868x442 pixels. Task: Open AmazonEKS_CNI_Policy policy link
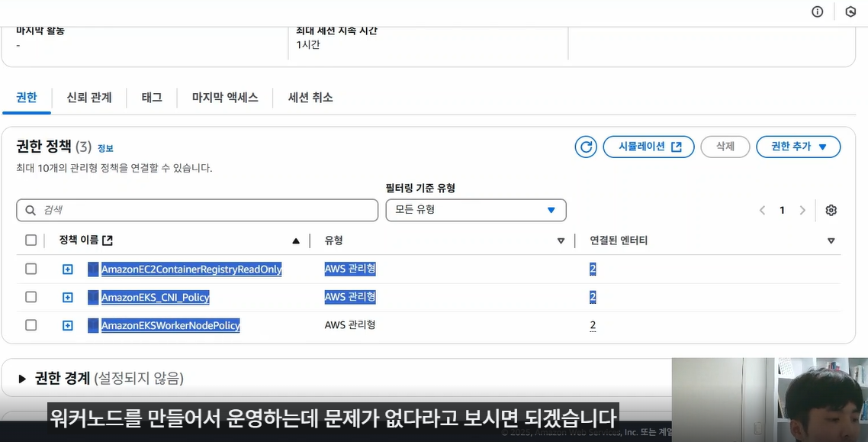point(156,298)
